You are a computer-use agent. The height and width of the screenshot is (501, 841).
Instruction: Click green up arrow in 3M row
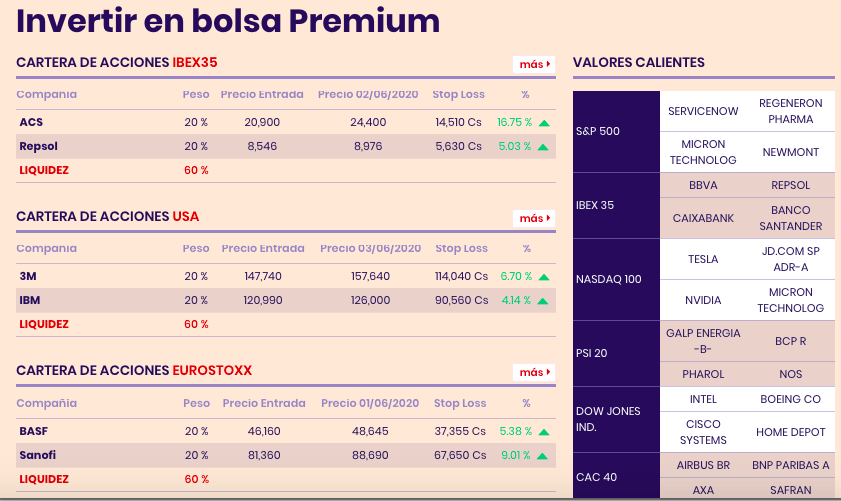click(544, 277)
